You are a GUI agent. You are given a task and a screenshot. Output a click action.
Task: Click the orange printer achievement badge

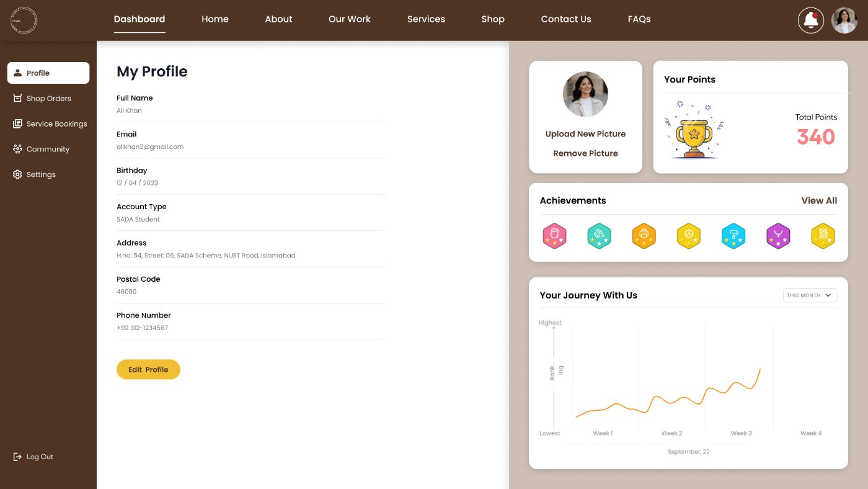tap(644, 236)
